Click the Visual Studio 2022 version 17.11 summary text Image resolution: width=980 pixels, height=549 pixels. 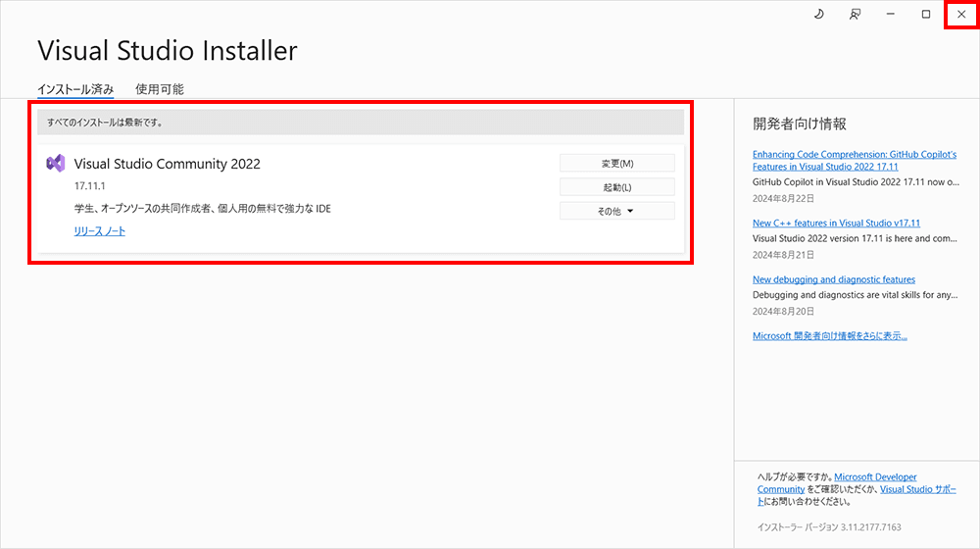tap(855, 238)
